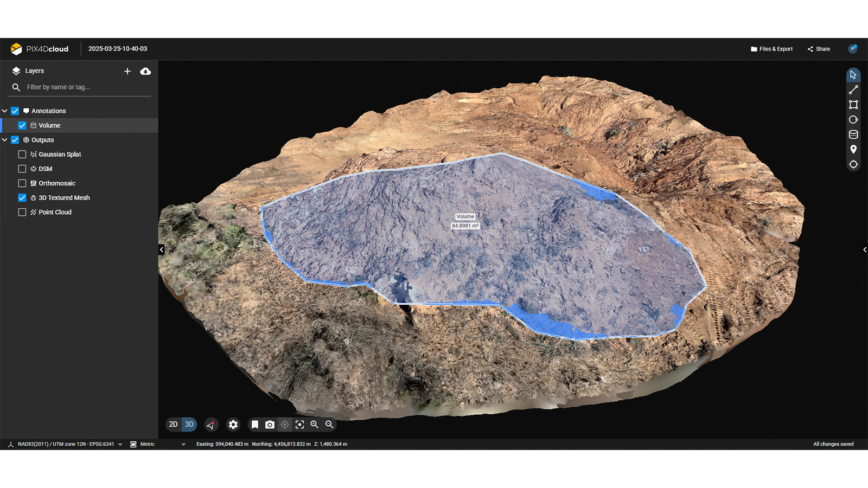Viewport: 868px width, 488px height.
Task: Disable the 3D Textured Mesh checkbox
Action: click(x=22, y=197)
